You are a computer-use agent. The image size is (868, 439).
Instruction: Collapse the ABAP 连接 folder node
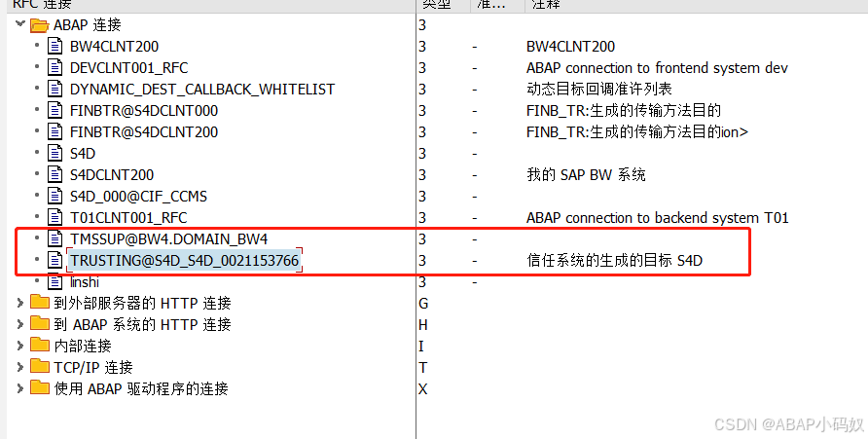(19, 24)
